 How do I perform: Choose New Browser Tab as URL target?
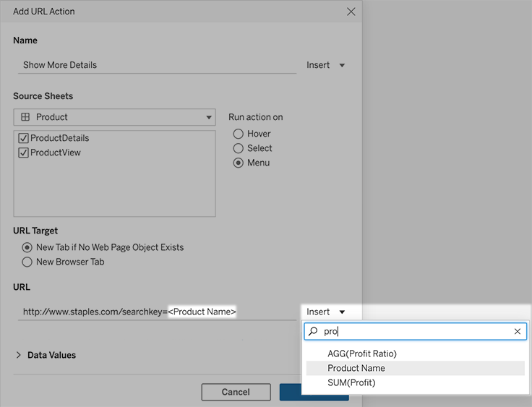point(27,262)
